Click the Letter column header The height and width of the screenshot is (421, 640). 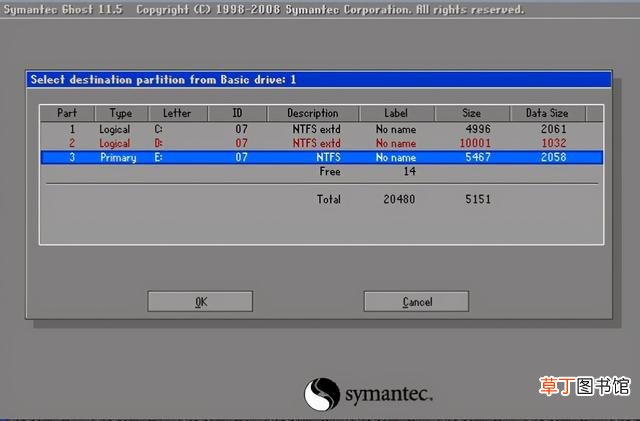coord(178,113)
